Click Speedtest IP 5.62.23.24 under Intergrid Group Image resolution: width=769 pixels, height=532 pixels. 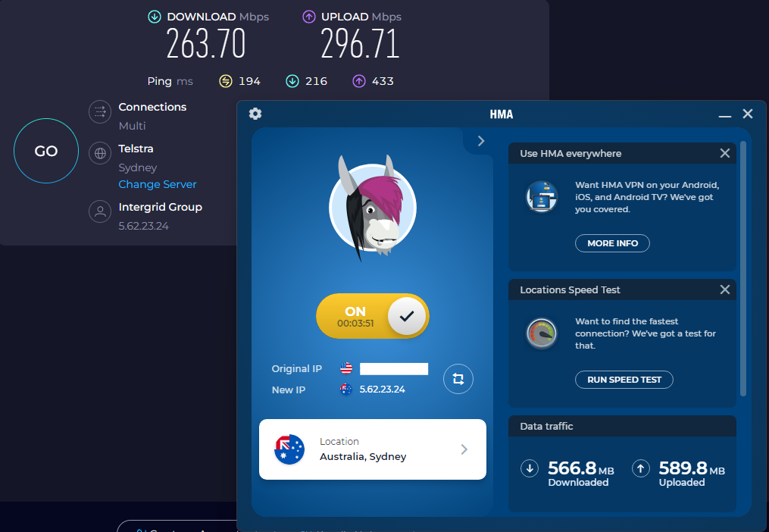(143, 227)
